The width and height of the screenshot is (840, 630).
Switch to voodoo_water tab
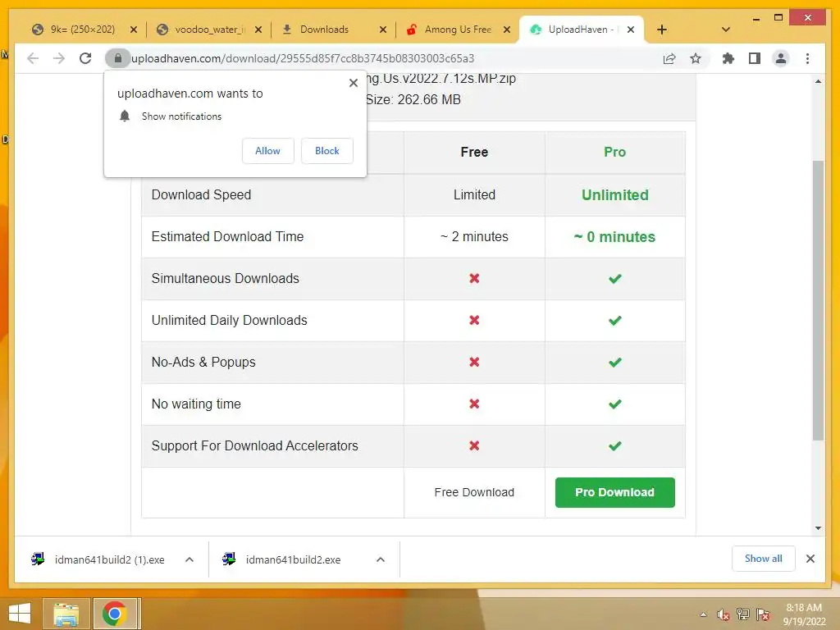[x=209, y=30]
